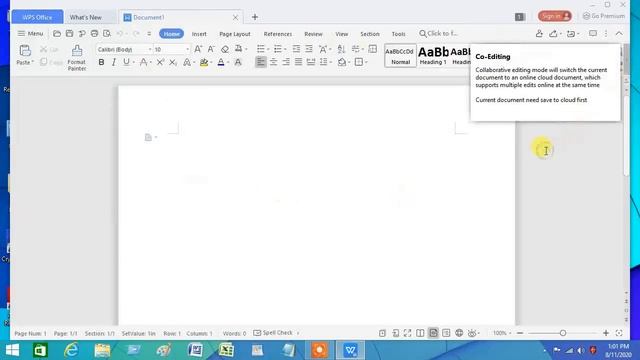The width and height of the screenshot is (640, 360).
Task: Apply subscript formatting
Action: click(x=173, y=62)
